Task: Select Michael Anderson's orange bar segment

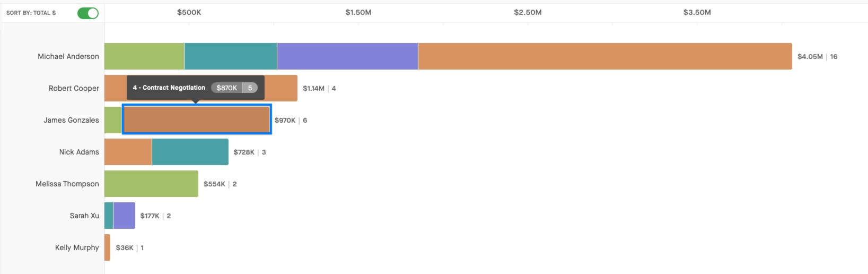Action: pos(605,56)
